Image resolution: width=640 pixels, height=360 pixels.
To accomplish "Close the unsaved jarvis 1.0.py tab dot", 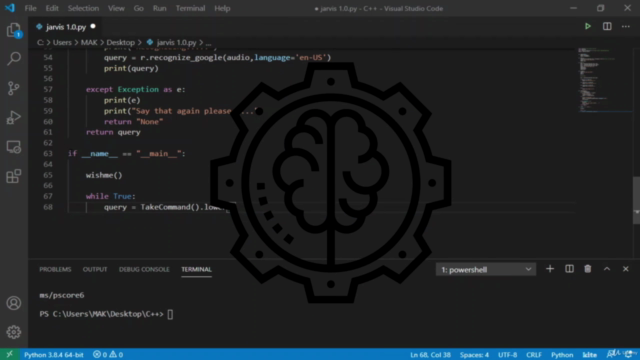I will (93, 27).
